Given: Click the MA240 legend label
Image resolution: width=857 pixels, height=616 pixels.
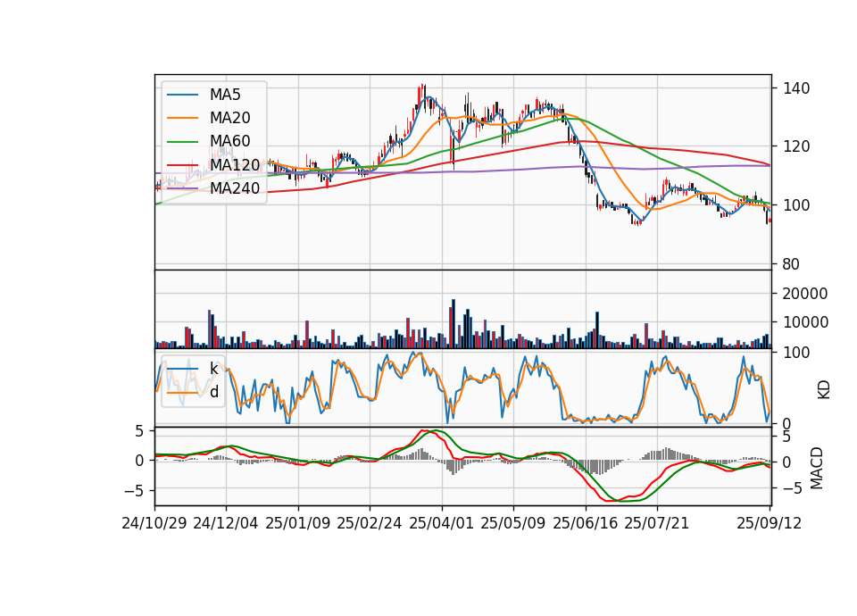Looking at the screenshot, I should pos(235,188).
